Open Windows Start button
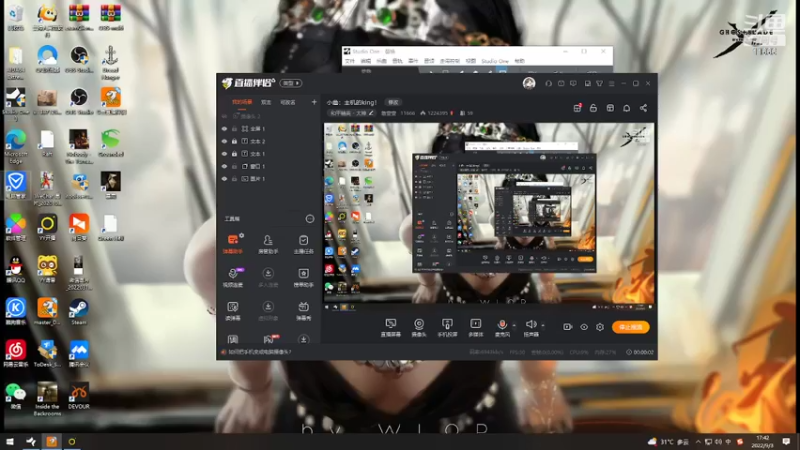800x450 pixels. 10,442
